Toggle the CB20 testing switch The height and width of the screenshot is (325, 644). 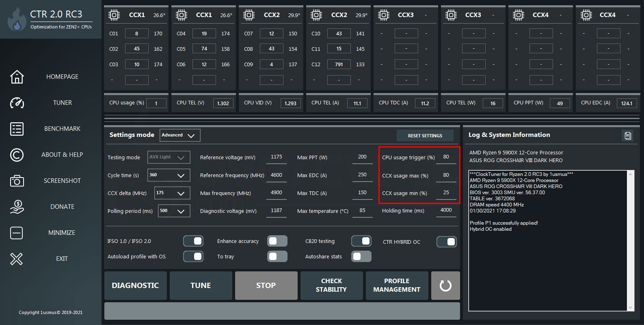[x=361, y=241]
